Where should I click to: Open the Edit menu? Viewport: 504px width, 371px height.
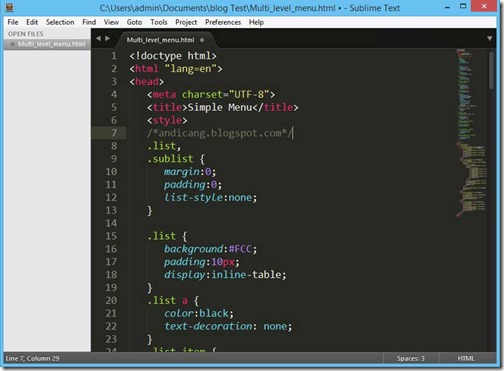point(32,22)
